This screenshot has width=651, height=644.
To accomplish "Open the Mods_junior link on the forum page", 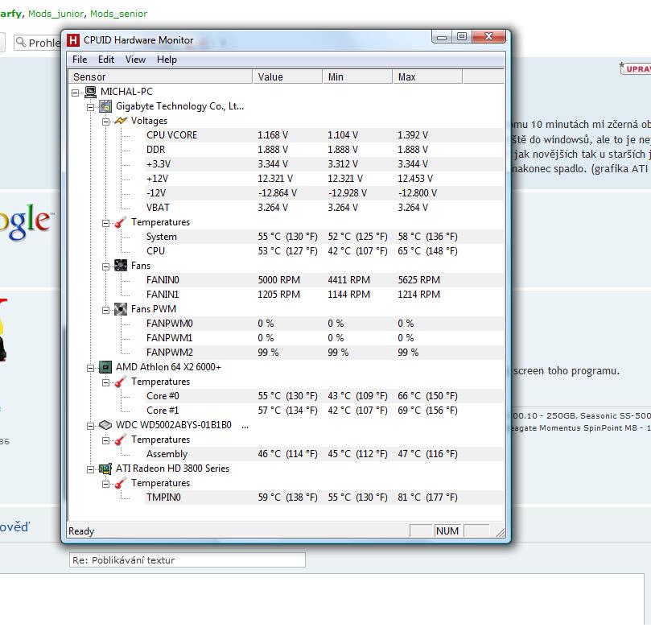I will [56, 14].
